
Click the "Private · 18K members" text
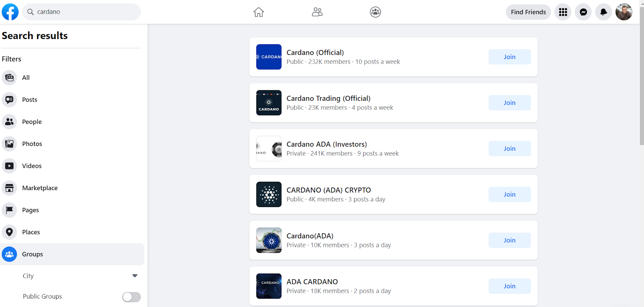(318, 291)
